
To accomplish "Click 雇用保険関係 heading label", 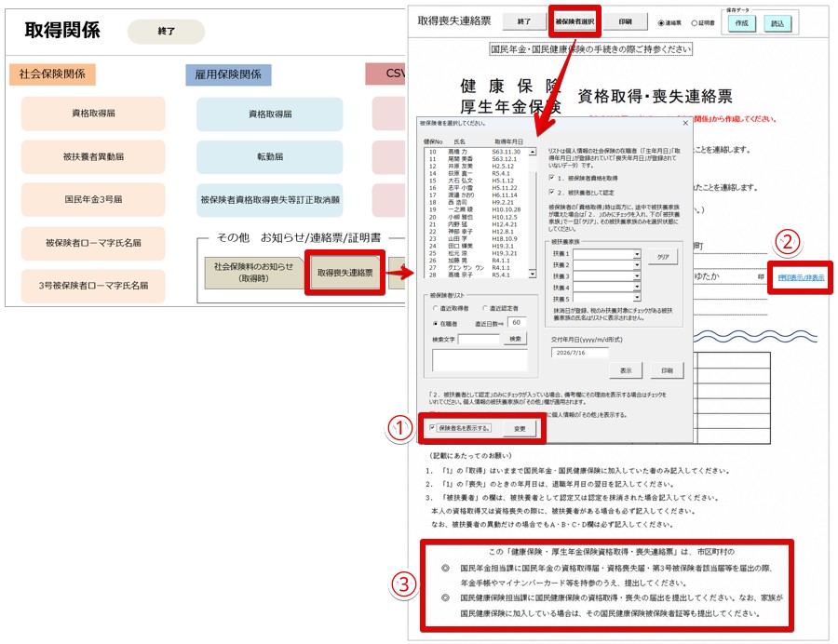I will tap(228, 74).
